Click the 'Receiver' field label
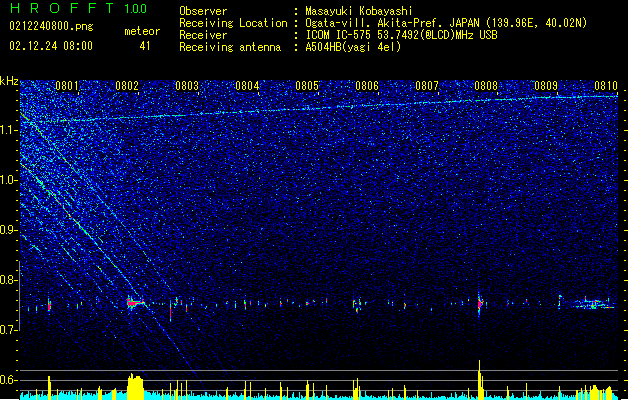The width and height of the screenshot is (629, 400). [x=203, y=35]
